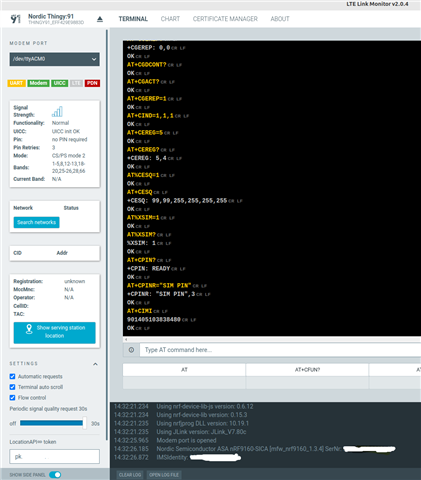
Task: Switch to the Terminal tab
Action: pyautogui.click(x=133, y=19)
